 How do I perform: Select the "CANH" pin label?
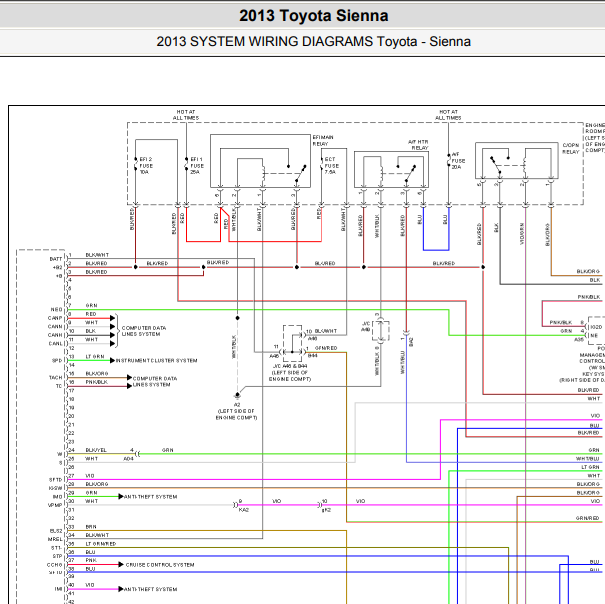click(x=55, y=335)
